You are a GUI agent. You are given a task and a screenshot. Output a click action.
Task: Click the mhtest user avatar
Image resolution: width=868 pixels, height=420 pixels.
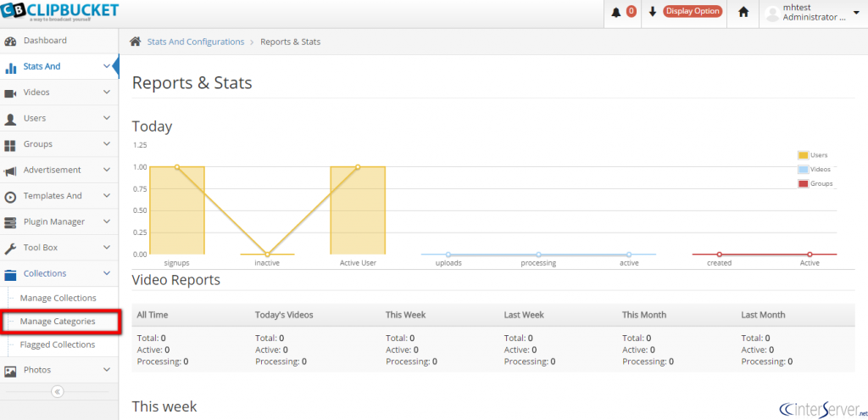click(772, 14)
